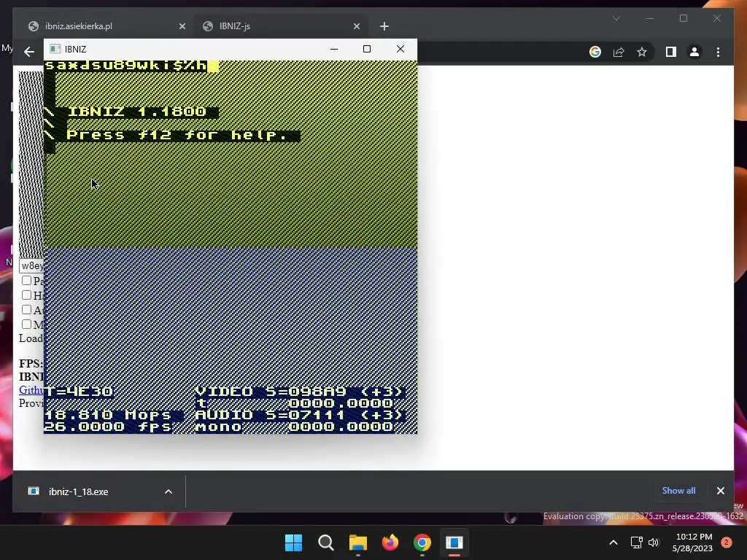Minimize the IBNIZ window
This screenshot has height=560, width=747.
click(x=334, y=49)
